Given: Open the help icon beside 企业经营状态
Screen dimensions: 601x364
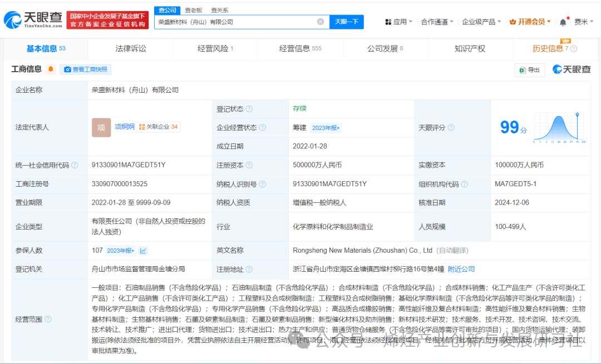Looking at the screenshot, I should [x=263, y=127].
